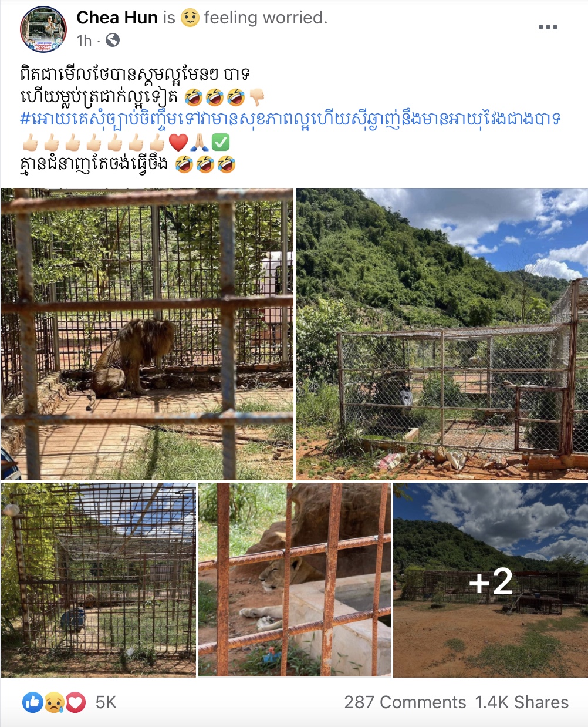
Task: Open the three-dot post options menu
Action: pos(548,27)
